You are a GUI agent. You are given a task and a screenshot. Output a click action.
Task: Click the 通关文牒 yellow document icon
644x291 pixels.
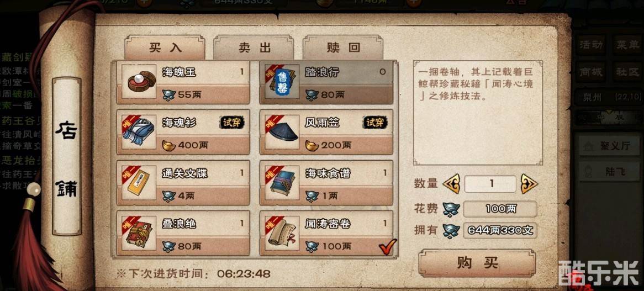pos(139,182)
